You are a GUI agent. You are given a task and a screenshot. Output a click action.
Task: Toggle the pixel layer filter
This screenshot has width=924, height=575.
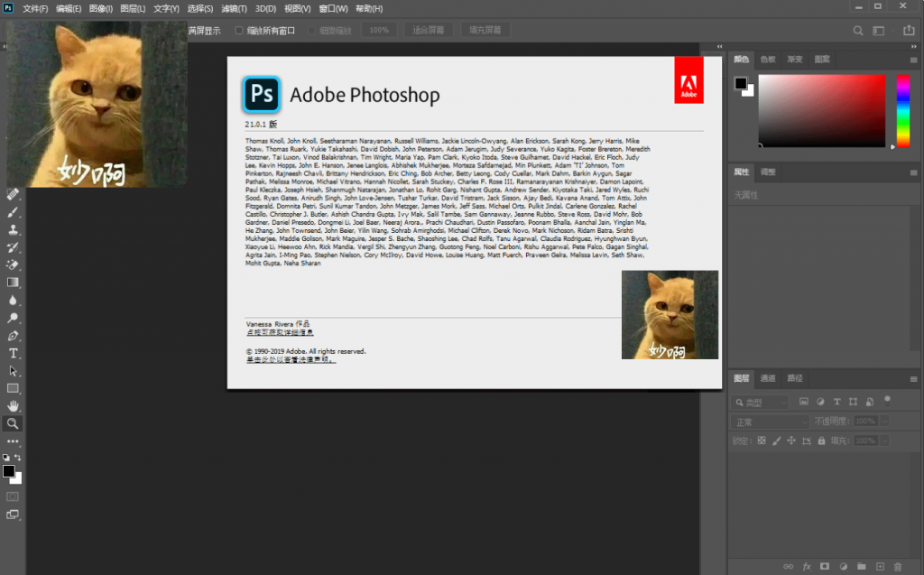(x=804, y=402)
